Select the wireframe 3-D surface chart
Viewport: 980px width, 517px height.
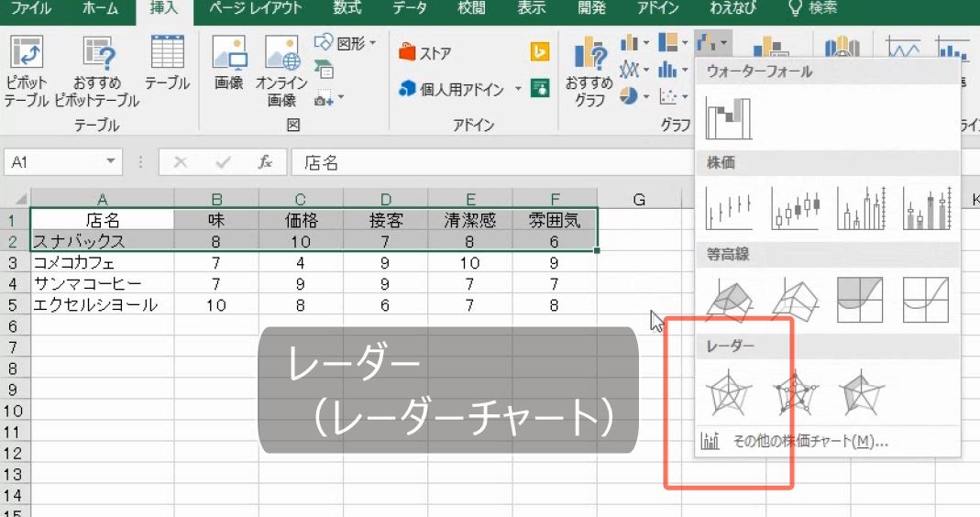[x=795, y=301]
